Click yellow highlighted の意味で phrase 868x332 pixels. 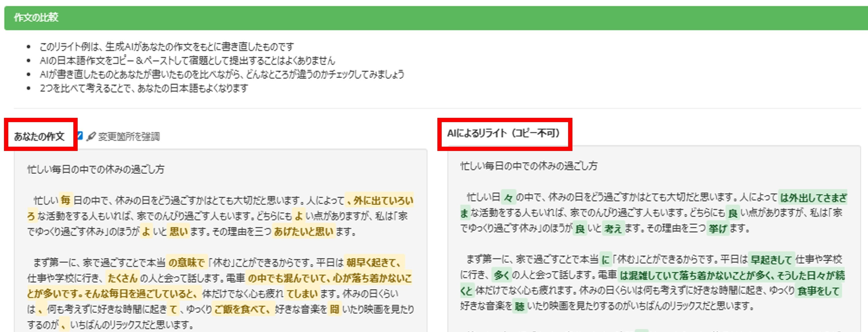click(186, 262)
